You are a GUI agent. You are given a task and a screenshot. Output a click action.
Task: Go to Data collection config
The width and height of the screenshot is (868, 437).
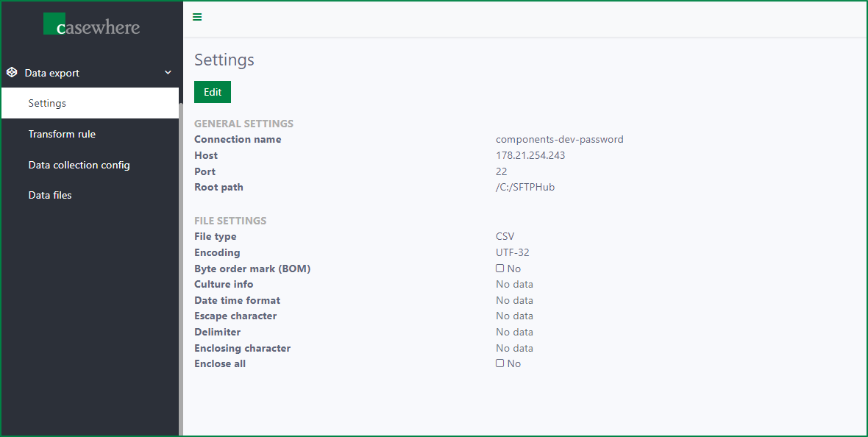click(x=79, y=165)
